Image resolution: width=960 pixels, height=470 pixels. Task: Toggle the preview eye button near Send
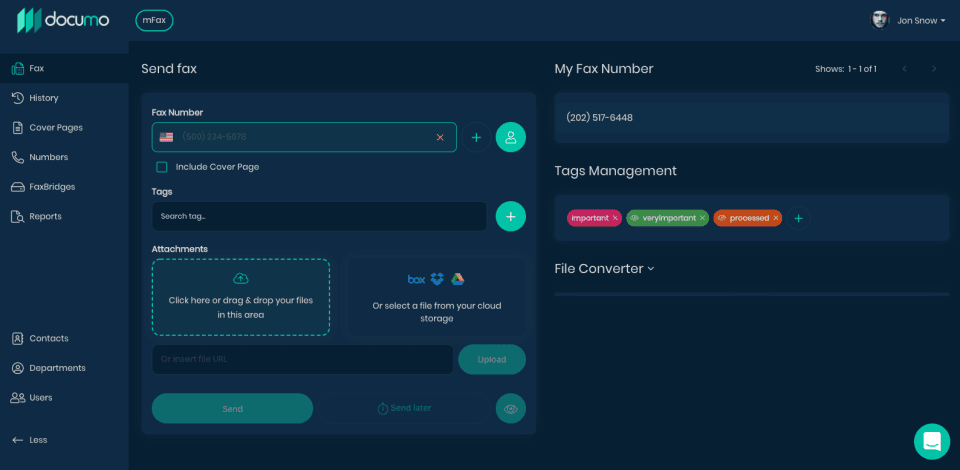click(510, 408)
